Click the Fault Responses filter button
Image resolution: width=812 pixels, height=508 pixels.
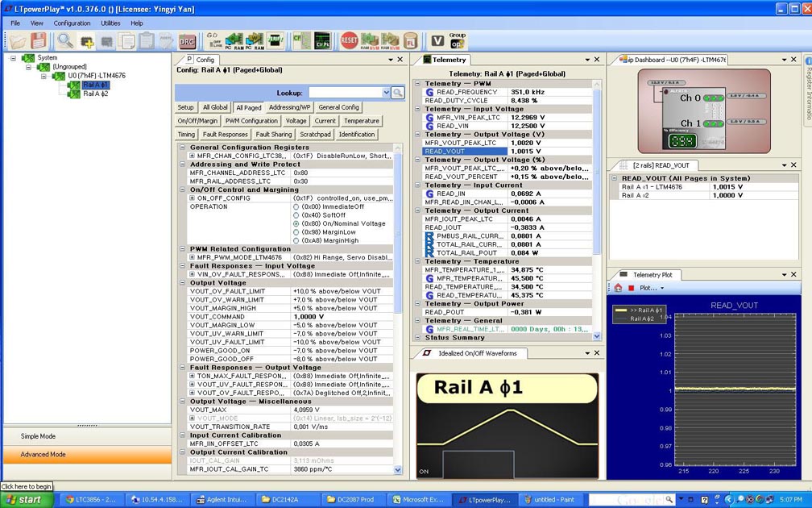point(226,134)
